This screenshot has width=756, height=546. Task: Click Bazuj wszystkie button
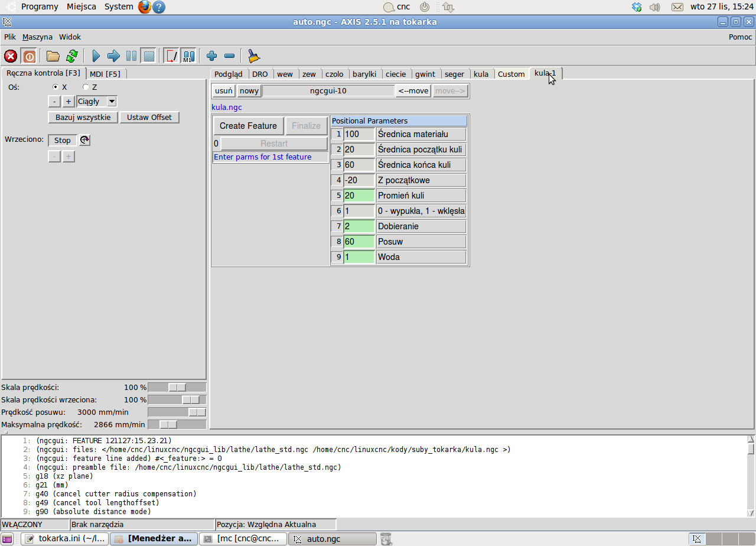tap(83, 117)
